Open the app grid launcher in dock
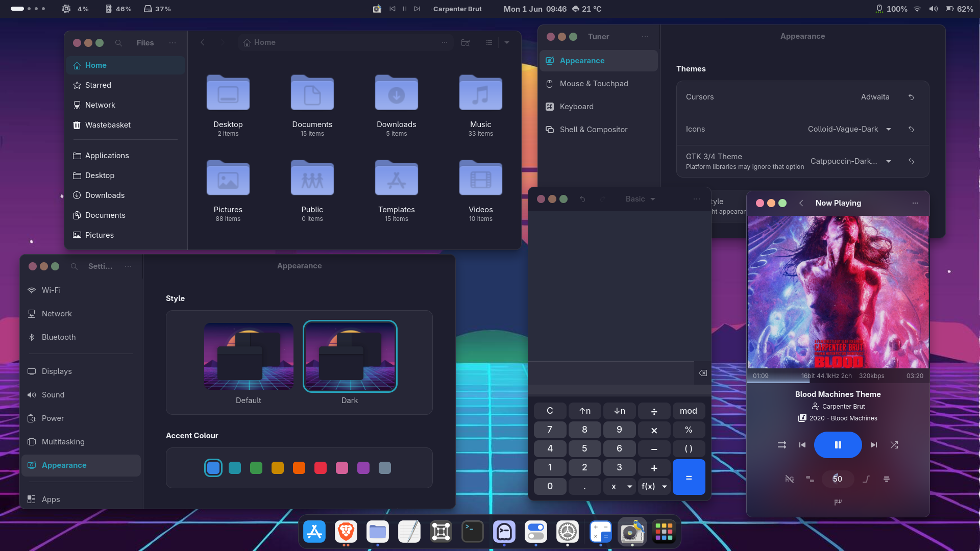This screenshot has width=980, height=551. 664,532
